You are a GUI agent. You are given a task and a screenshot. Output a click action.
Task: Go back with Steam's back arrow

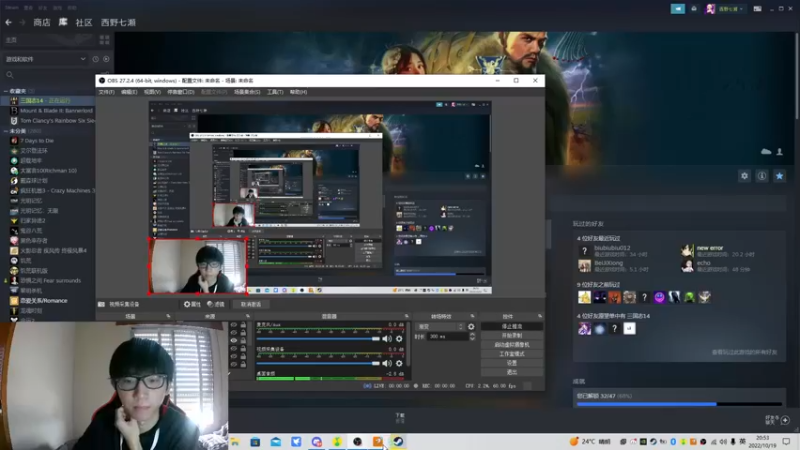(x=8, y=22)
